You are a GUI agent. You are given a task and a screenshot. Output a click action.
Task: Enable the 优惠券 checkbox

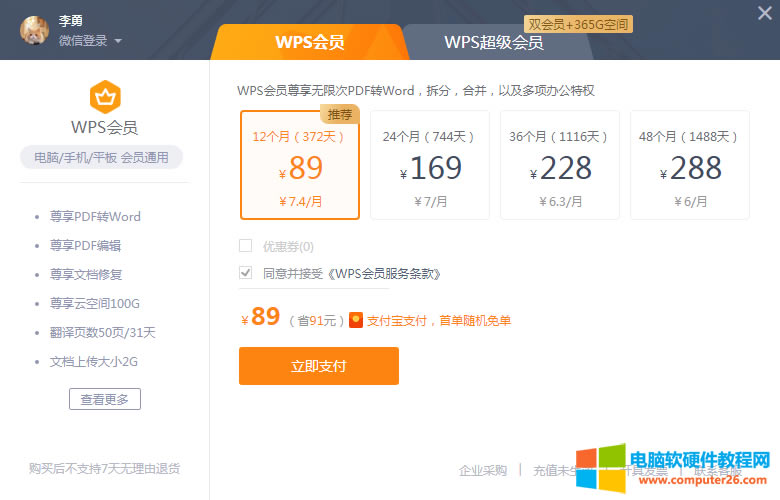(245, 246)
